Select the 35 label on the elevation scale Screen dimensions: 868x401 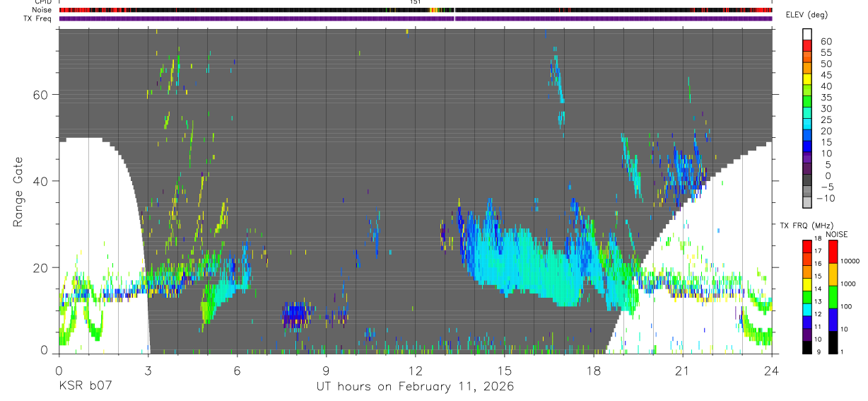[x=826, y=98]
